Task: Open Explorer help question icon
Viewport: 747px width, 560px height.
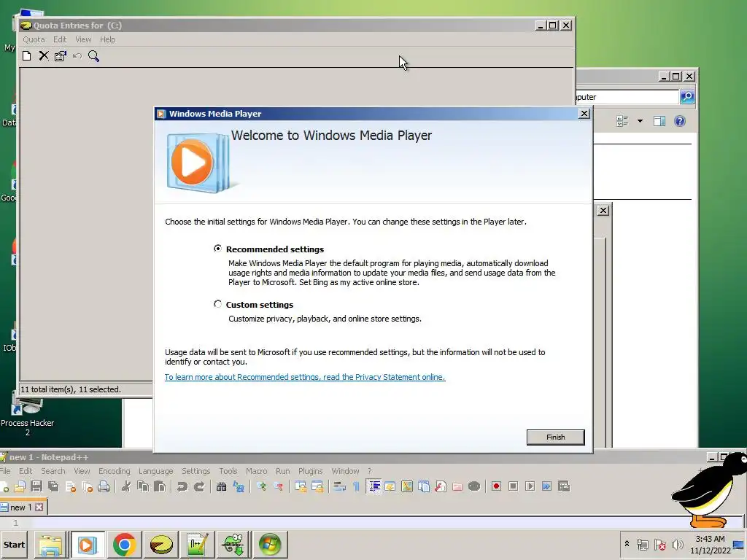Action: (680, 121)
